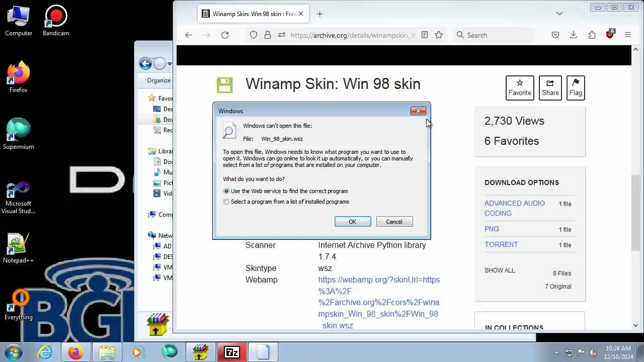The width and height of the screenshot is (644, 362).
Task: Confirm with OK in Windows dialog
Action: (x=353, y=222)
